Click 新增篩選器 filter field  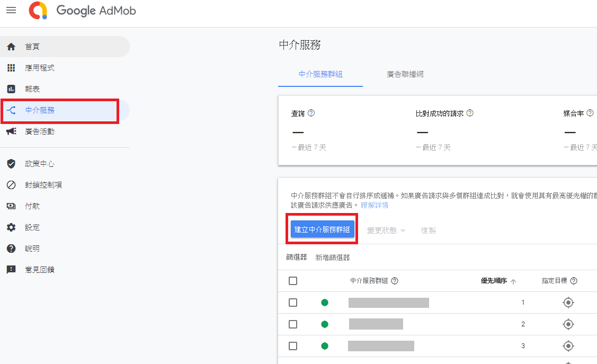(332, 258)
